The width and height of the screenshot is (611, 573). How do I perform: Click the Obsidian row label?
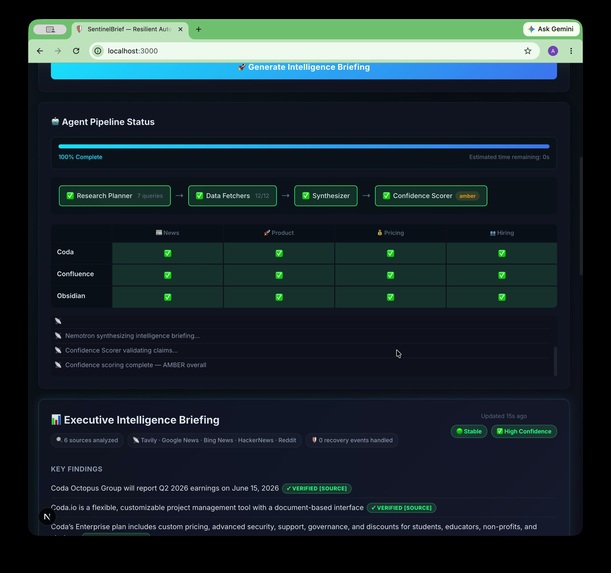point(71,295)
